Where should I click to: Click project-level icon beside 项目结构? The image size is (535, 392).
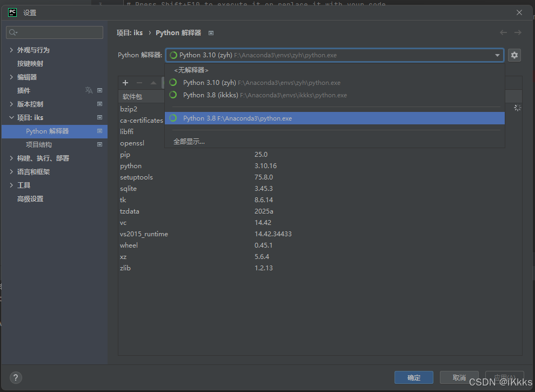(99, 144)
